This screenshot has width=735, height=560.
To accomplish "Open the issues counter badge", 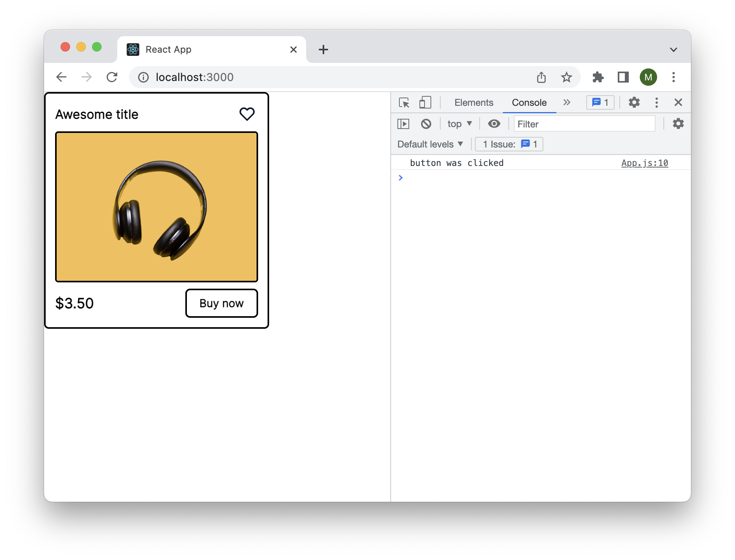I will pos(600,102).
